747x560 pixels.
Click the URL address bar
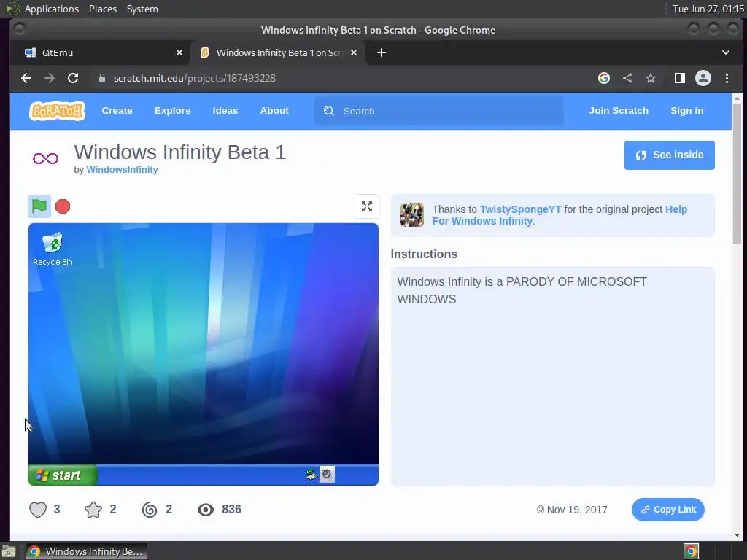click(343, 78)
